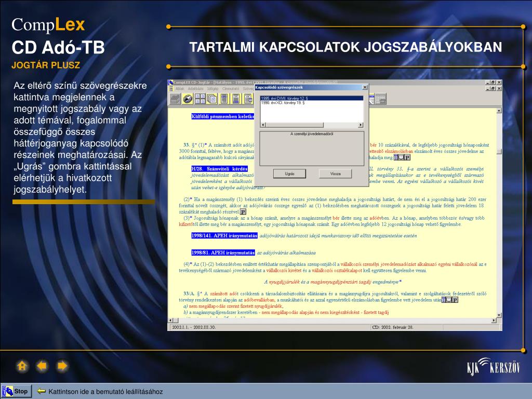Screen dimensions: 532x399
Task: Click the dialog list horizontal scroll thumb
Action: [295, 125]
